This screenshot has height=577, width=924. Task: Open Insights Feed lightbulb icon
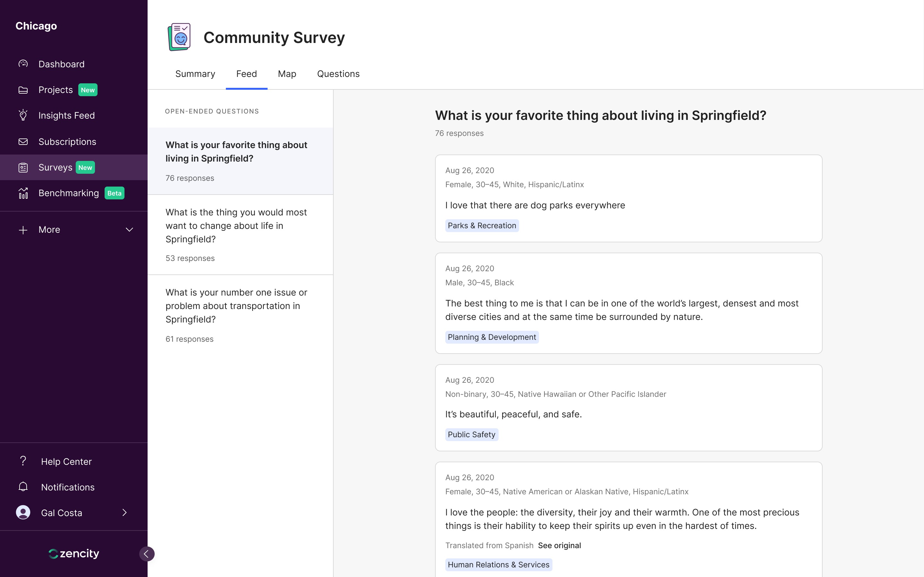23,115
